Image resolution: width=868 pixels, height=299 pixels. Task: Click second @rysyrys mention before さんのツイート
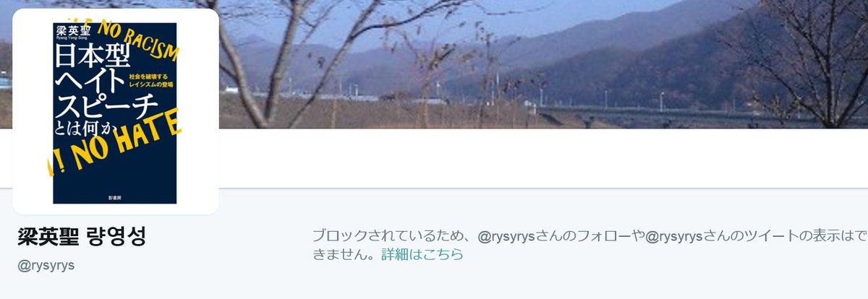click(x=674, y=235)
